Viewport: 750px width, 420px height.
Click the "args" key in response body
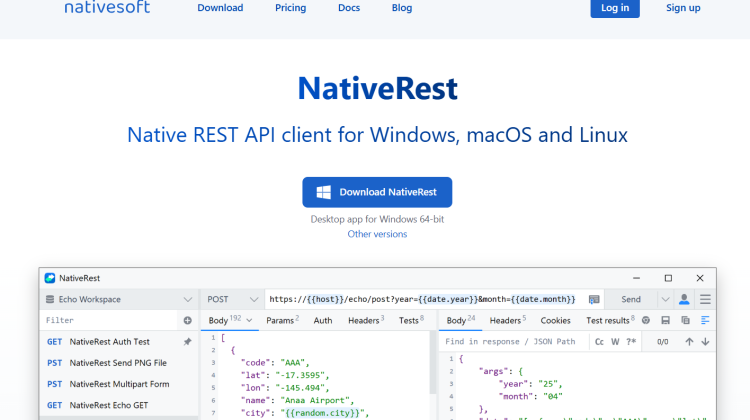(494, 371)
